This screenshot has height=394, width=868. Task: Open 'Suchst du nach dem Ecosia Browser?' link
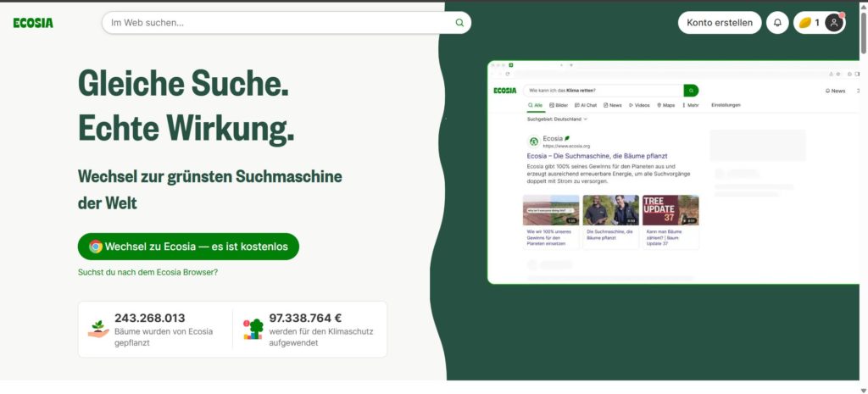coord(147,272)
